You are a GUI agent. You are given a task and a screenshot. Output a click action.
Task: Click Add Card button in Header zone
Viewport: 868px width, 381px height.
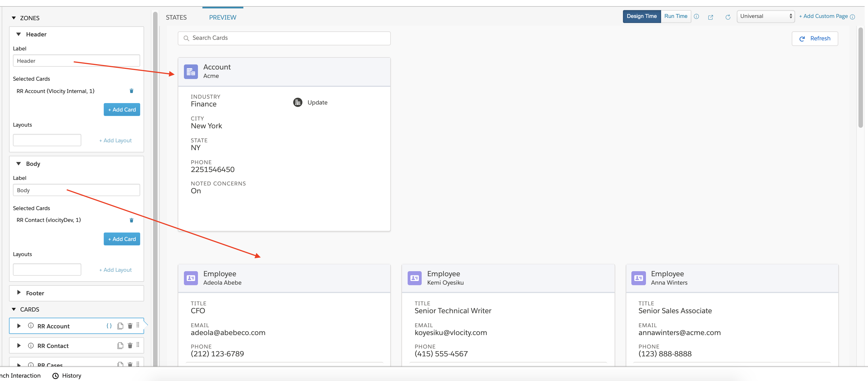(122, 110)
